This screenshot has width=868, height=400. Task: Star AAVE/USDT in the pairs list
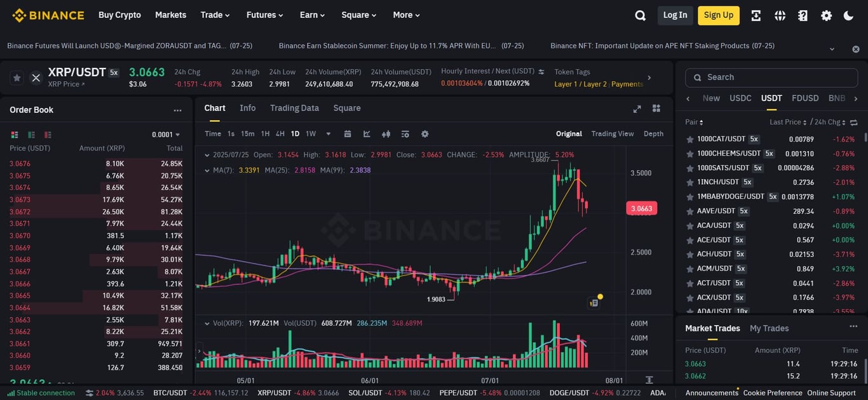pos(690,211)
